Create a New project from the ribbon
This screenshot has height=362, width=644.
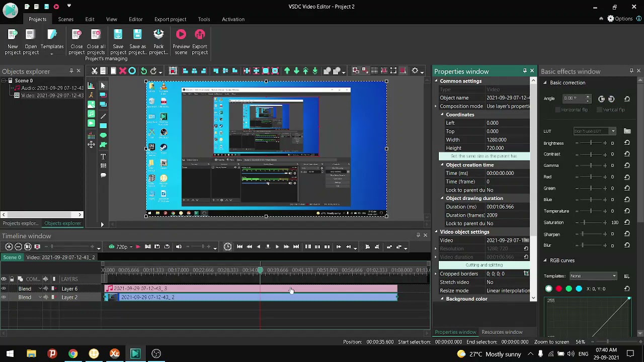coord(13,41)
